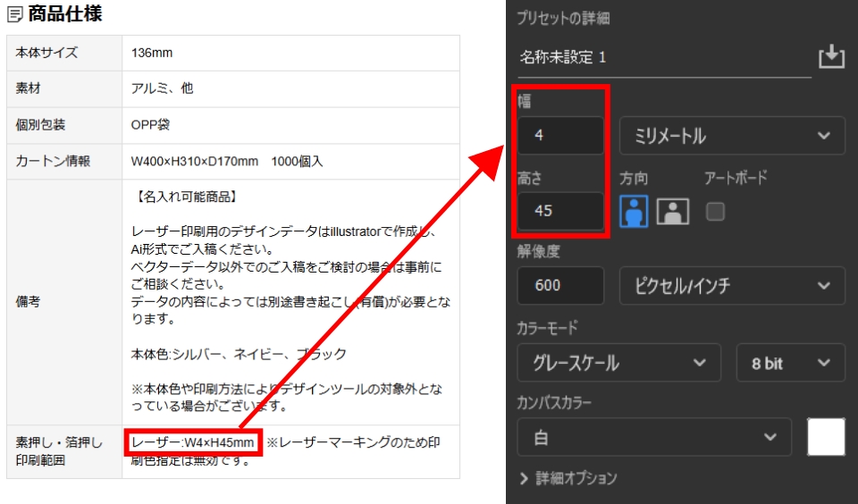Select landscape orientation icon
Viewport: 858px width, 504px height.
point(673,211)
